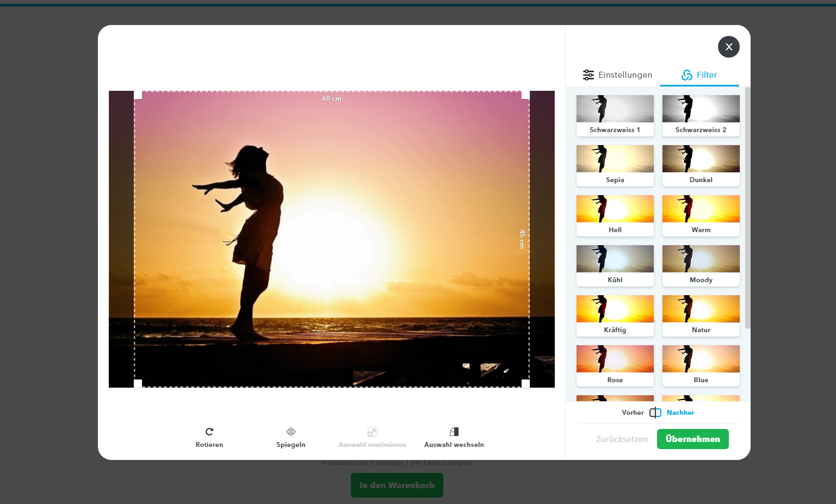
Task: Click the Auswahl wechseln icon
Action: 454,432
